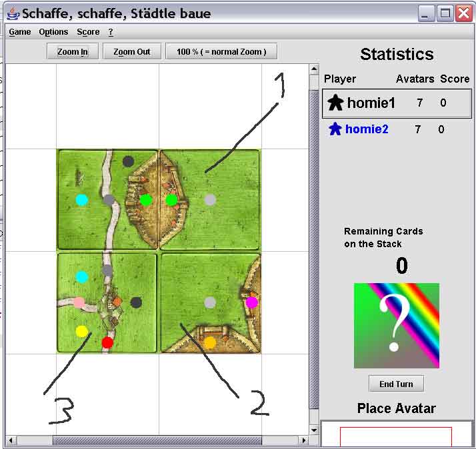Click the Zoom In button
The image size is (476, 449).
(73, 51)
